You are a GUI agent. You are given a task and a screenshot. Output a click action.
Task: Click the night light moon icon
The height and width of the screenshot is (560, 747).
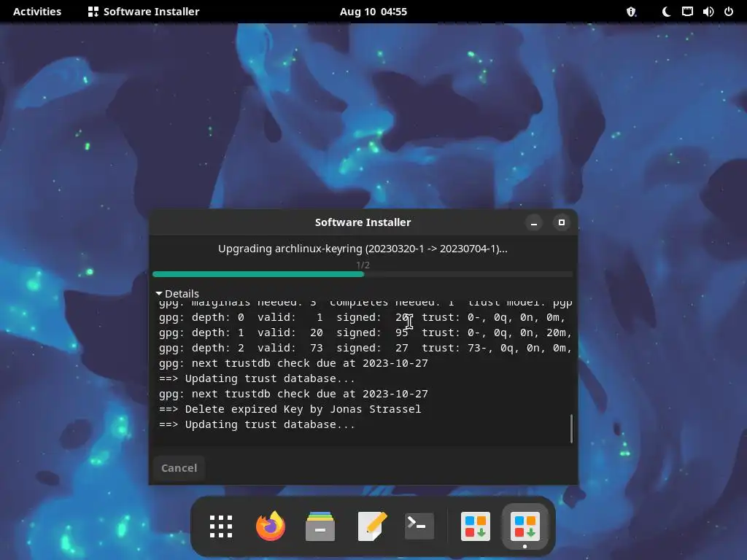pyautogui.click(x=666, y=12)
